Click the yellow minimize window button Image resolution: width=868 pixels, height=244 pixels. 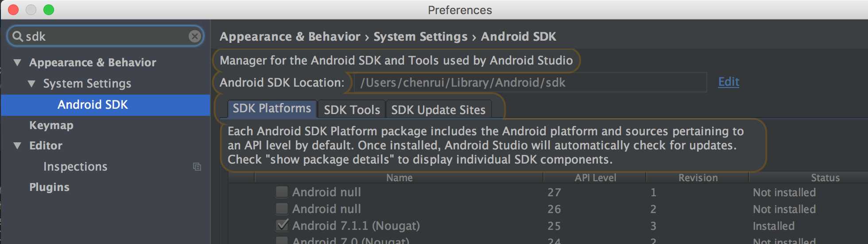pos(31,10)
